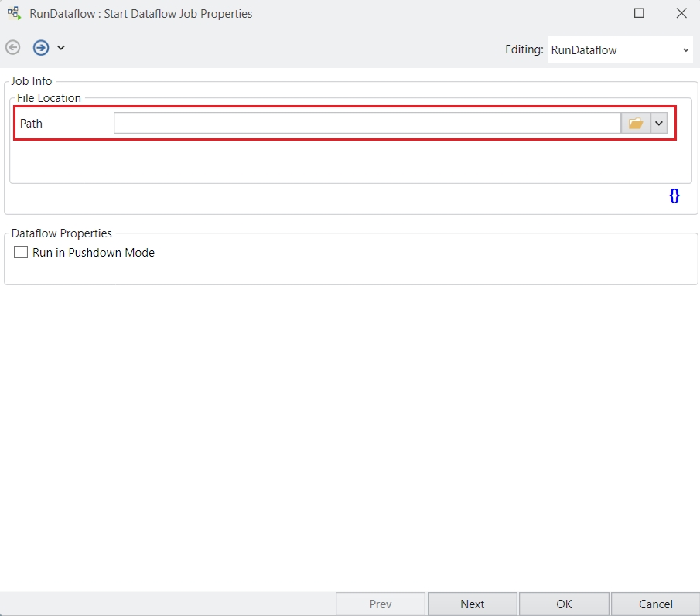The width and height of the screenshot is (700, 616).
Task: Expand the Path field dropdown arrow
Action: (659, 124)
